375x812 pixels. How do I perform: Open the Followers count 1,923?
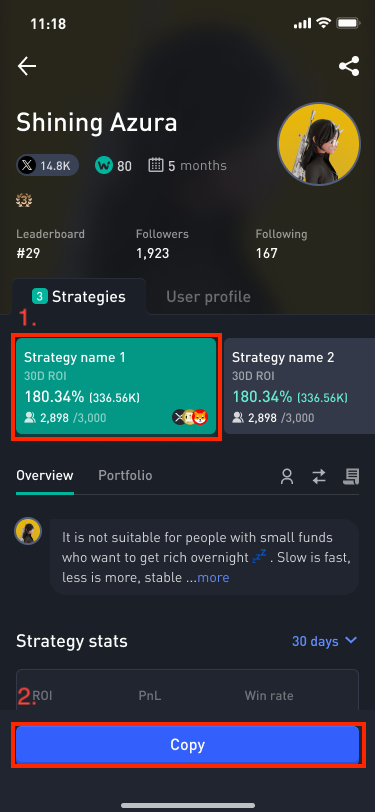162,244
